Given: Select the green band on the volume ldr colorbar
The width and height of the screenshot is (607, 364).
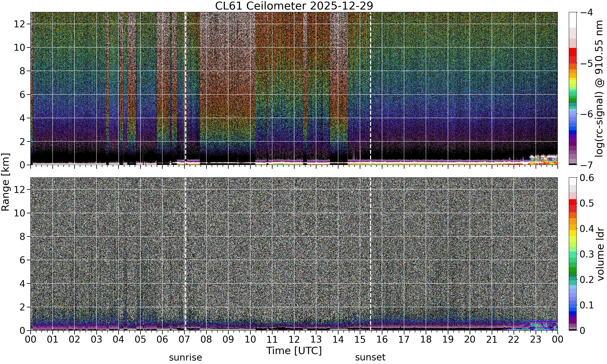Looking at the screenshot, I should (x=572, y=272).
